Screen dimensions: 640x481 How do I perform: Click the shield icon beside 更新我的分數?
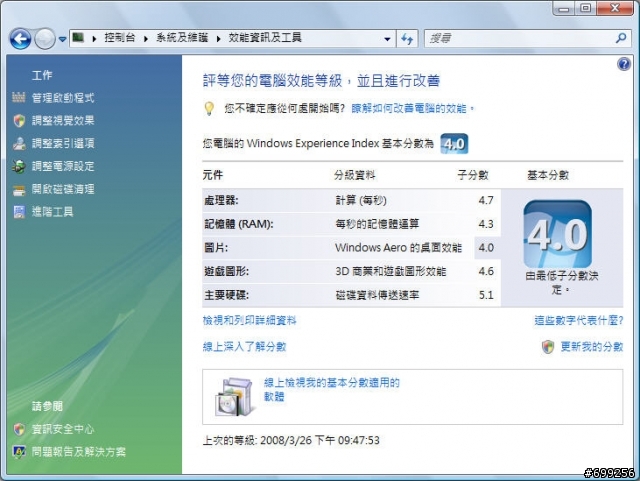[x=548, y=347]
